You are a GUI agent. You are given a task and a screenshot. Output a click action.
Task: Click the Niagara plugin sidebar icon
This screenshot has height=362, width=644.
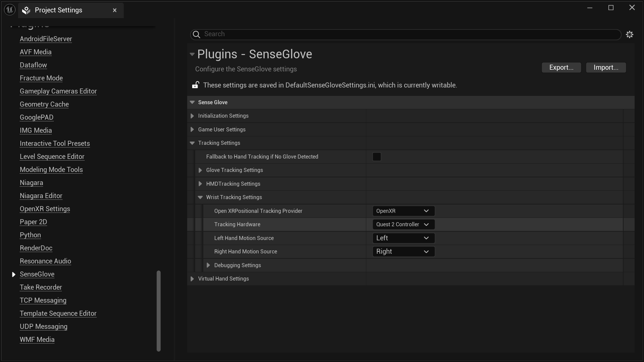point(32,183)
